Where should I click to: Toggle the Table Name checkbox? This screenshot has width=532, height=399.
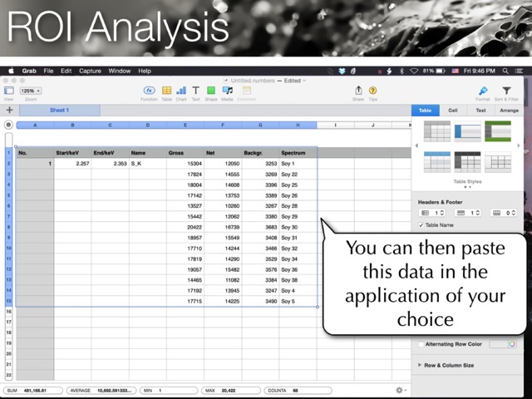point(421,225)
